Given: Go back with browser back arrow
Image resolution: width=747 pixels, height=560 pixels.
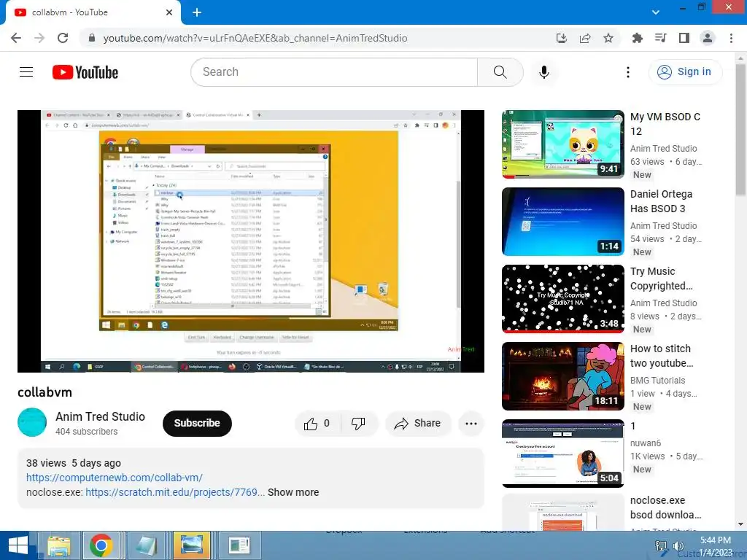Looking at the screenshot, I should (16, 38).
